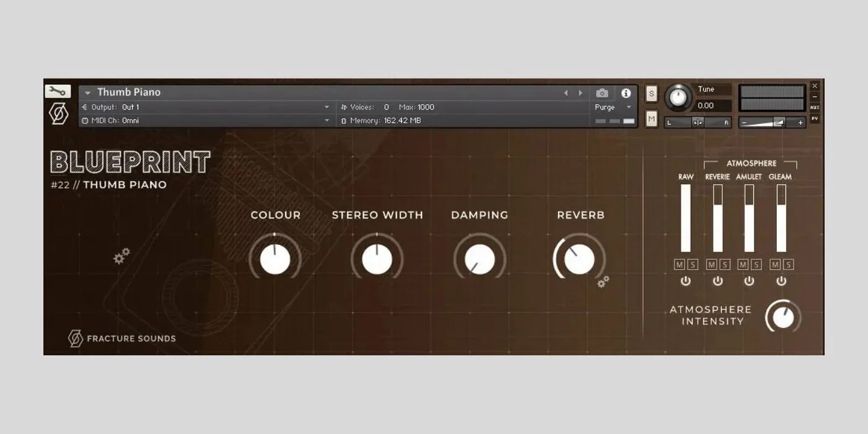Viewport: 868px width, 434px height.
Task: Click the Tune knob in the header
Action: (679, 97)
